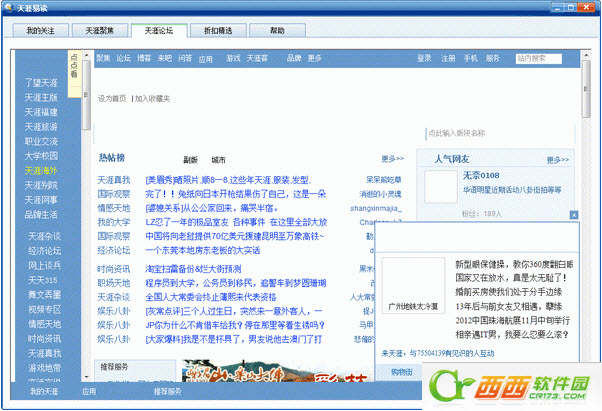
Task: Open 视频专区 in the sidebar
Action: 45,309
